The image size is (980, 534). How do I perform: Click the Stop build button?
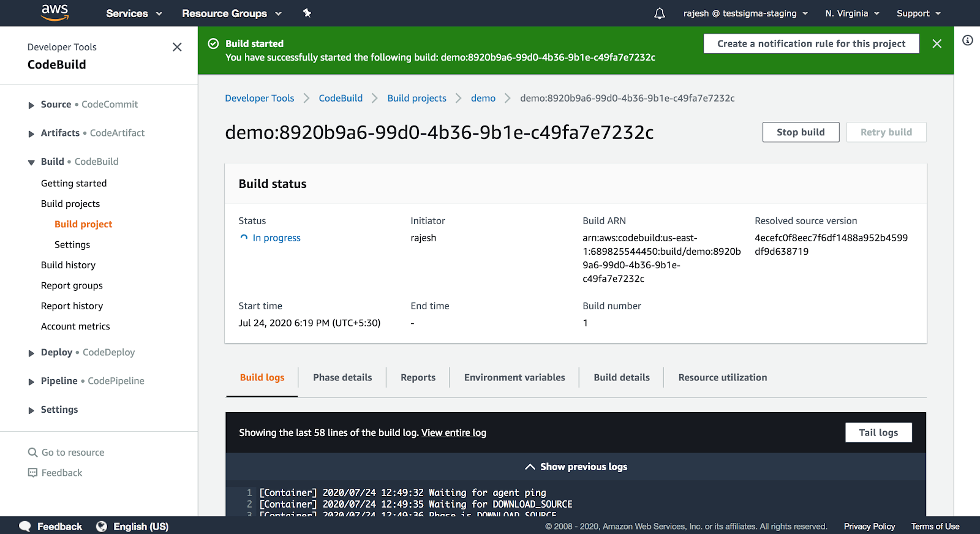coord(801,132)
